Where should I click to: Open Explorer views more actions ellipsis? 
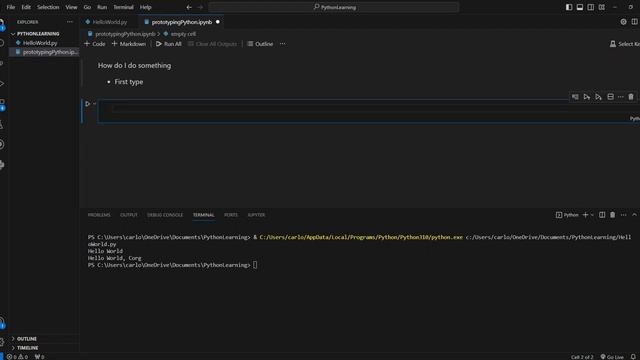click(x=70, y=22)
